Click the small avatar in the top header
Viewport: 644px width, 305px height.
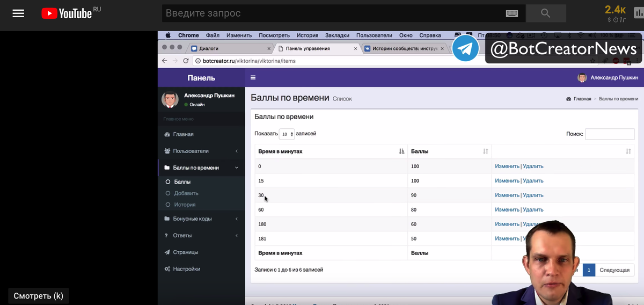click(x=582, y=78)
